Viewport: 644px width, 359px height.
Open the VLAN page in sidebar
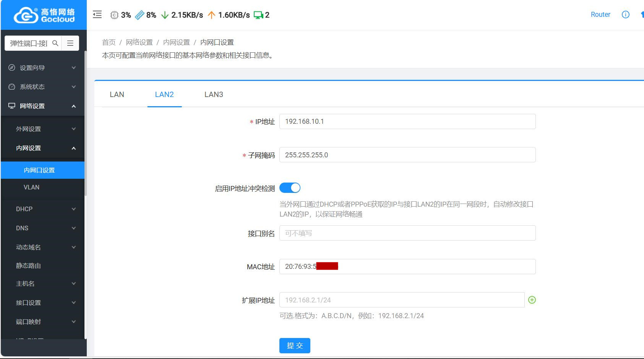click(31, 187)
